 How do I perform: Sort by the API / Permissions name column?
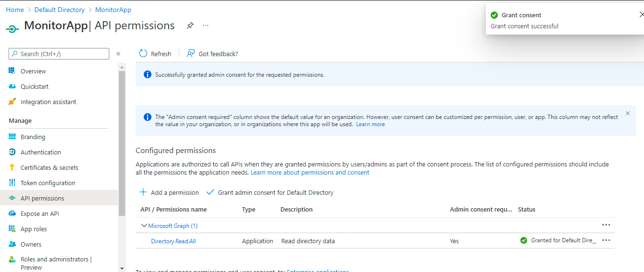pos(173,209)
